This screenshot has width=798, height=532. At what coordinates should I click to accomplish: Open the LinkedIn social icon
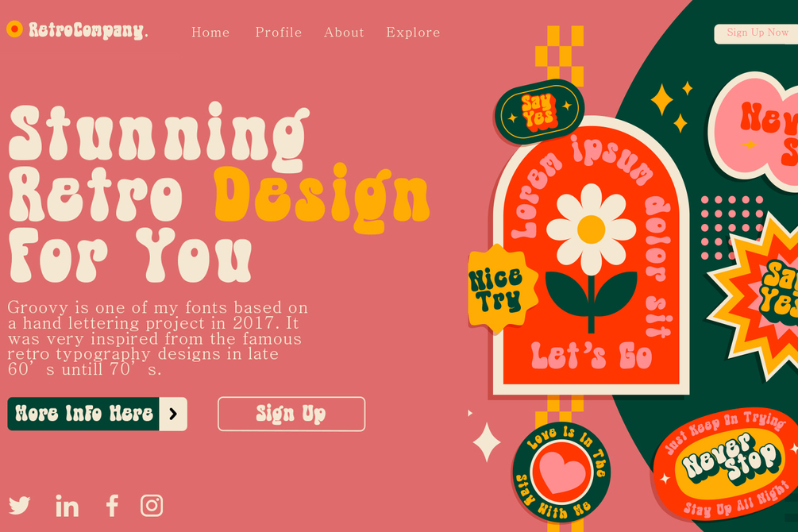67,506
